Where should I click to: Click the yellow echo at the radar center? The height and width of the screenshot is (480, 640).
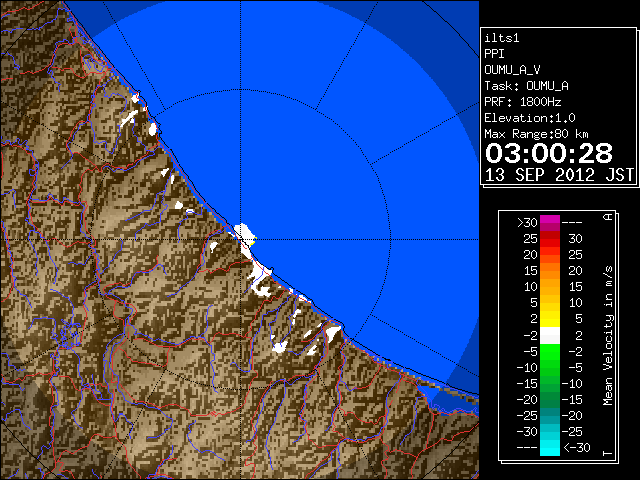click(x=253, y=242)
